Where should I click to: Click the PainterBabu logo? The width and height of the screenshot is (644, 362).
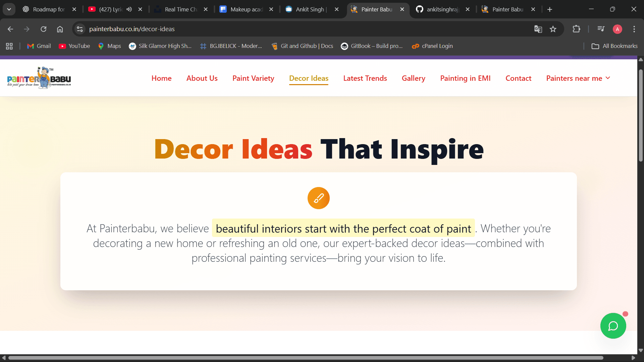[x=39, y=78]
